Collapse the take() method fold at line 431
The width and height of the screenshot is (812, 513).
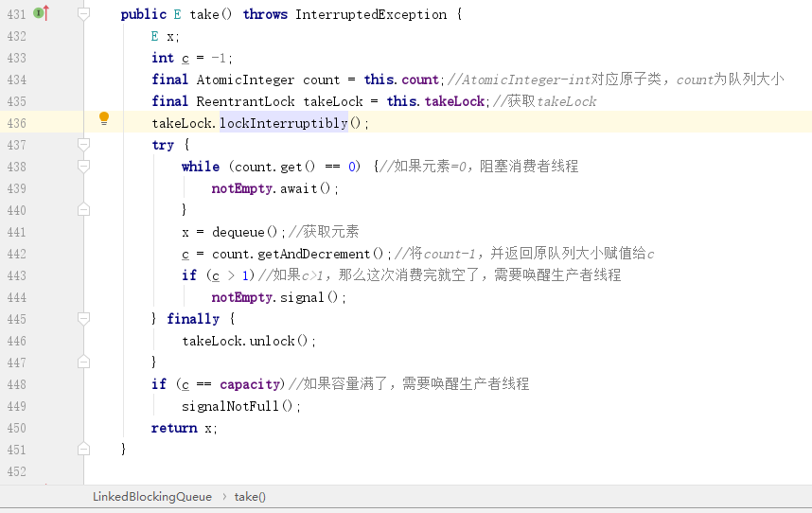83,14
